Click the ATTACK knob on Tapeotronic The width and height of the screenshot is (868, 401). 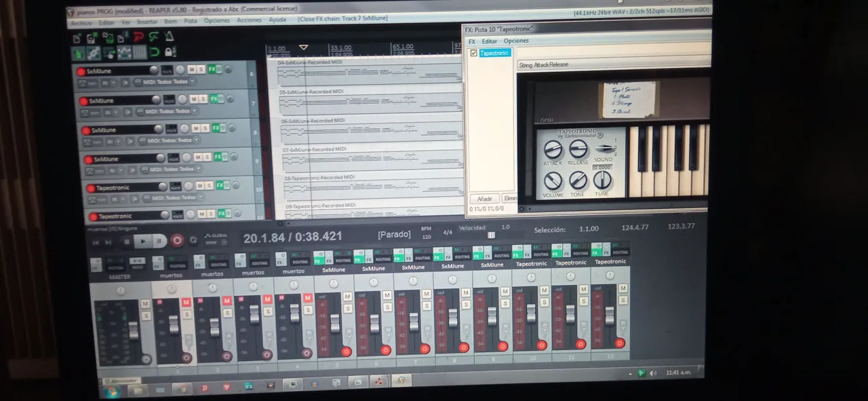point(553,149)
